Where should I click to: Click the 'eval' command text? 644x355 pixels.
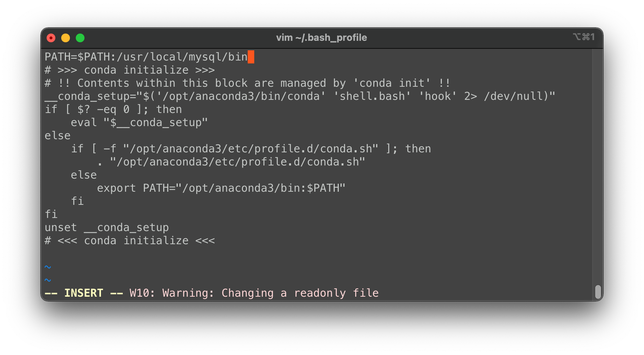click(x=84, y=122)
